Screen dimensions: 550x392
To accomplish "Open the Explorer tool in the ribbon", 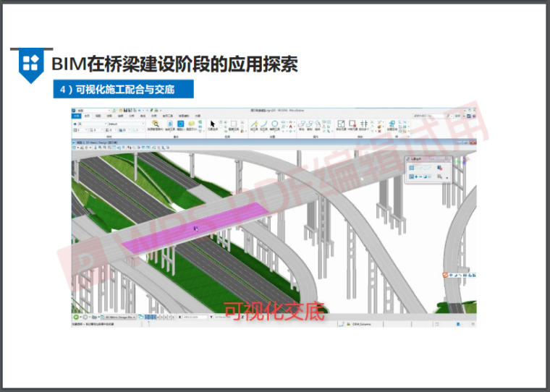I will 156,124.
